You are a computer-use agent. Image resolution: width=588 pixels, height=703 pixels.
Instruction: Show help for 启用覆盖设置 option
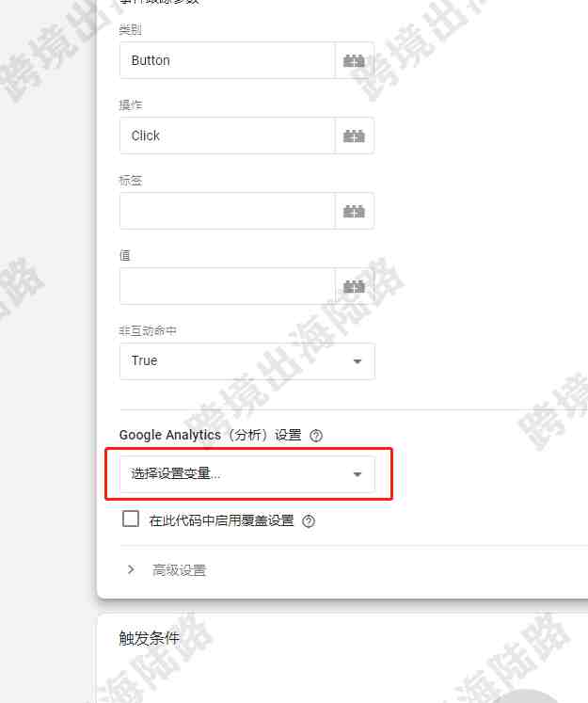coord(309,521)
